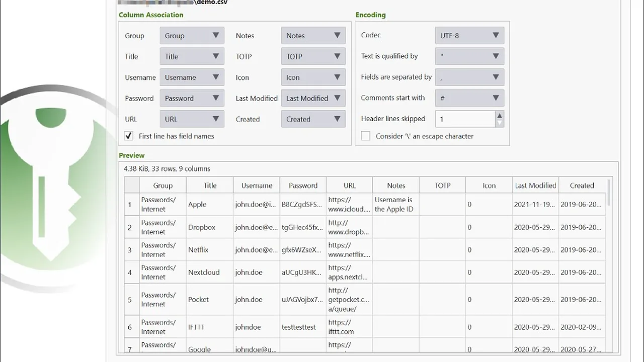Viewport: 644px width, 362px height.
Task: Open the Last Modified column association dropdown
Action: [313, 98]
